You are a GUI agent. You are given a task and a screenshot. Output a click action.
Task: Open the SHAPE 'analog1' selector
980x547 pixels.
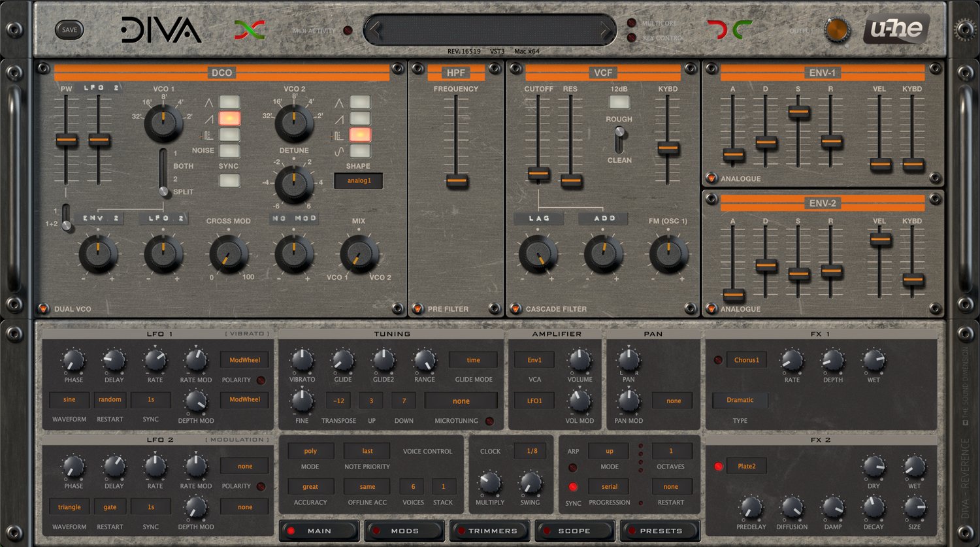pos(359,181)
